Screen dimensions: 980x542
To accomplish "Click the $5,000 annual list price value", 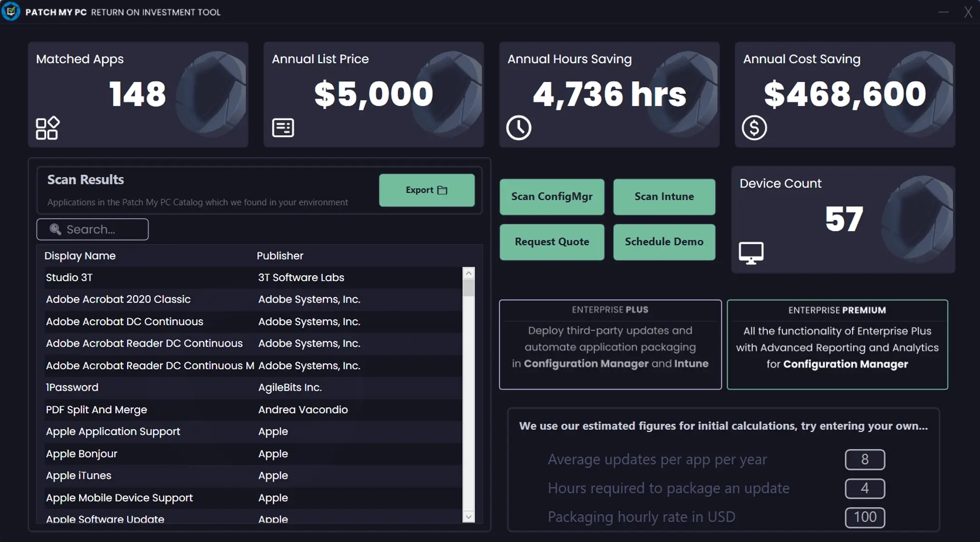I will [x=373, y=94].
